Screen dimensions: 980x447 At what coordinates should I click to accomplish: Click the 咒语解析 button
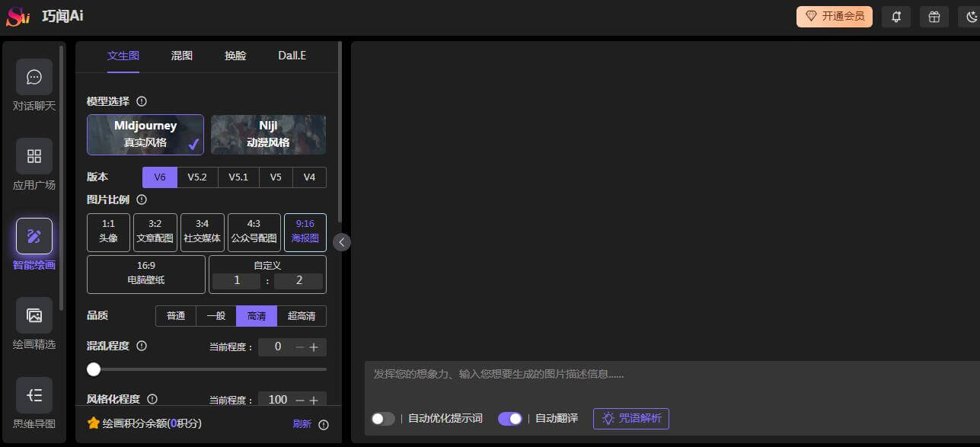631,419
